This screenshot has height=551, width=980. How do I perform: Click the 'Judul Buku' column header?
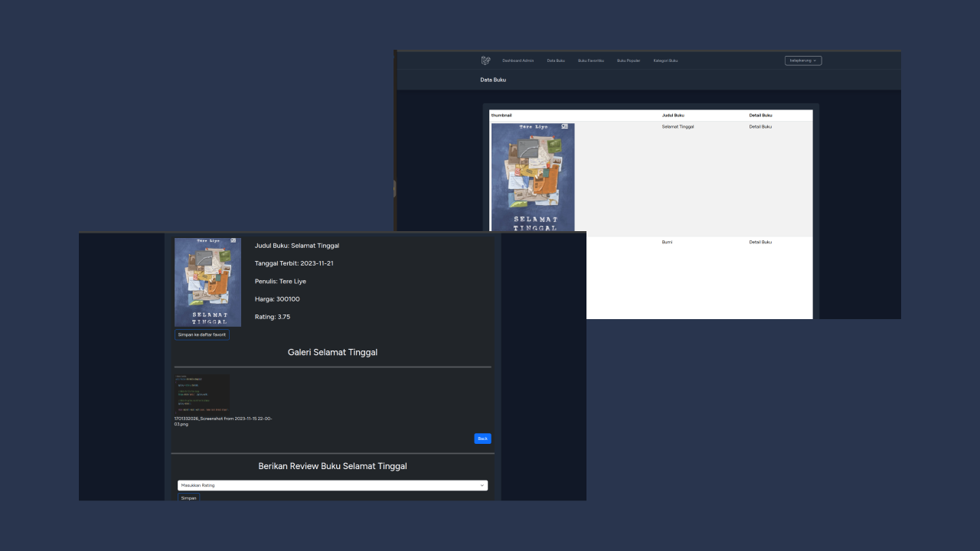(x=674, y=115)
